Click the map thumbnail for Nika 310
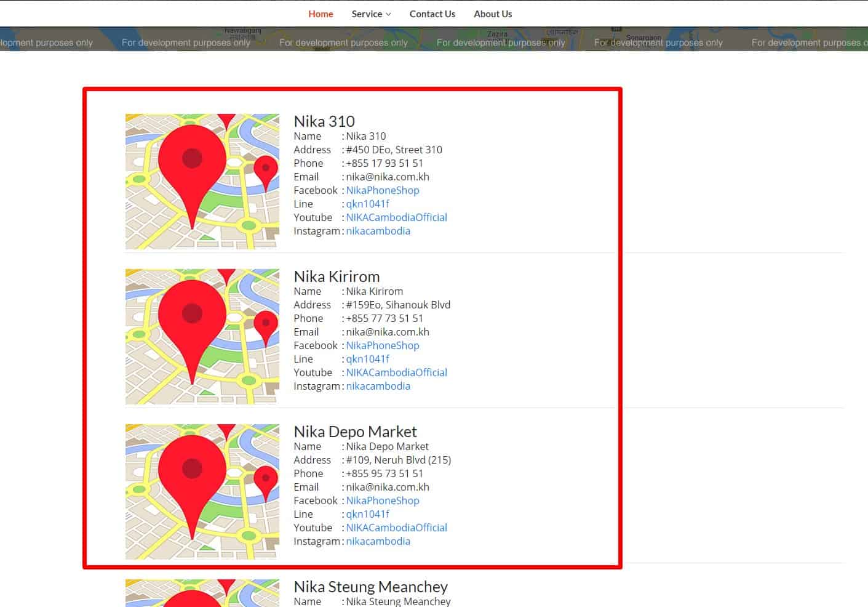 (202, 181)
